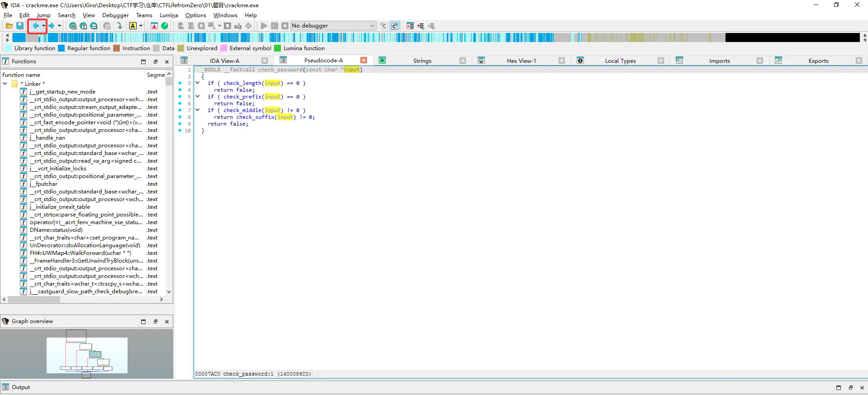Open the Lumina menu

pyautogui.click(x=169, y=15)
